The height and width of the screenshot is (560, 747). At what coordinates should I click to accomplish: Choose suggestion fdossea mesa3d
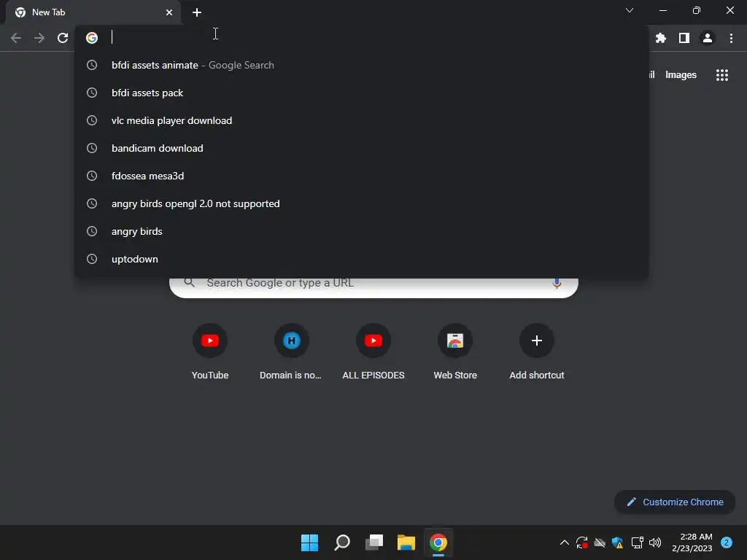[361, 176]
